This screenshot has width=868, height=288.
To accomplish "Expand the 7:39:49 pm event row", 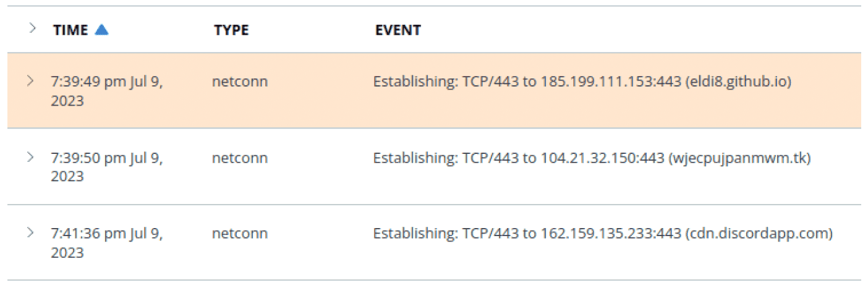I will [x=29, y=81].
